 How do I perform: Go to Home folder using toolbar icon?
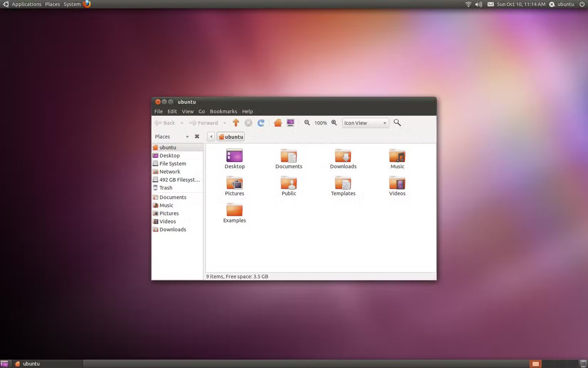(x=277, y=123)
